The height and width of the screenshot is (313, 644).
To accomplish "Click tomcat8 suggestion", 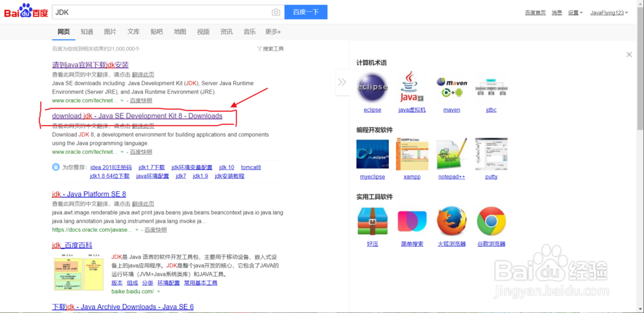I will pyautogui.click(x=251, y=167).
